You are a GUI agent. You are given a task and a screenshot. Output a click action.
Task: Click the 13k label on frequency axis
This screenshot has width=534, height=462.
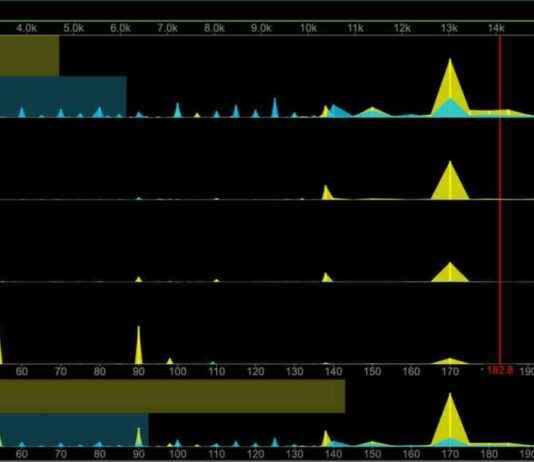pos(449,28)
